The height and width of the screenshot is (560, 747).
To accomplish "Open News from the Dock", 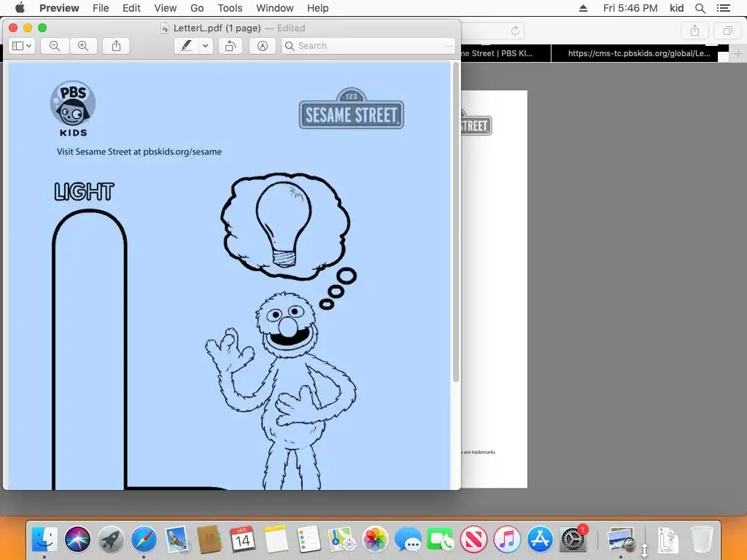I will pyautogui.click(x=473, y=539).
